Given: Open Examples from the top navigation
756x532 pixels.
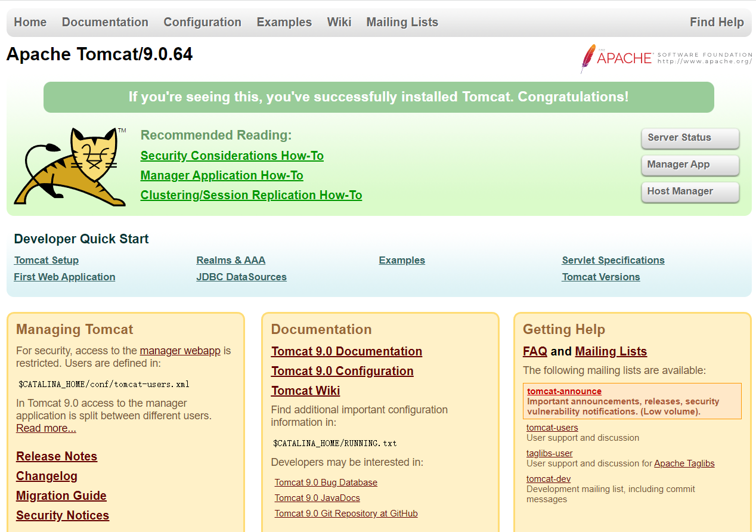Looking at the screenshot, I should pos(284,22).
